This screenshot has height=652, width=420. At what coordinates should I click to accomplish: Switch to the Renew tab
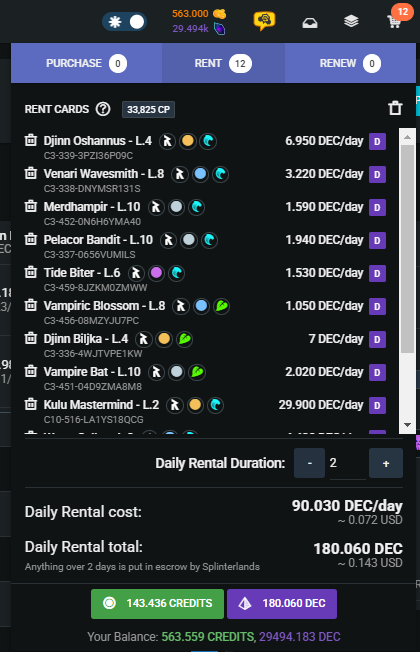click(350, 63)
